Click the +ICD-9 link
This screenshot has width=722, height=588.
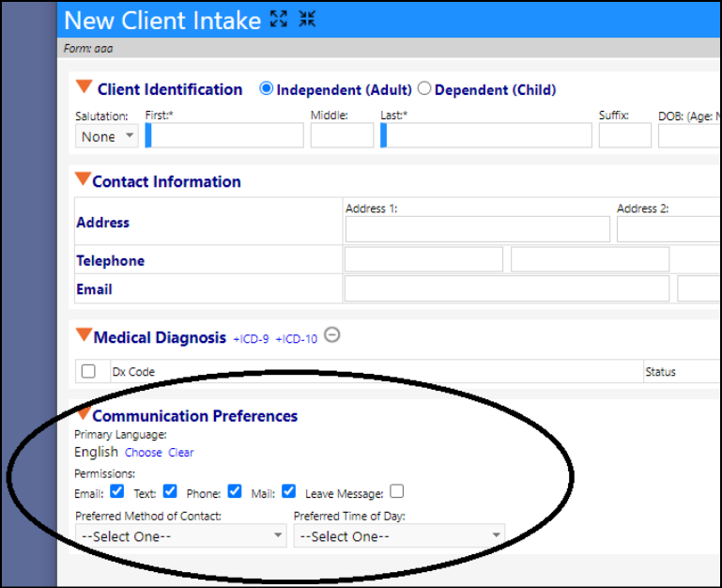[251, 339]
